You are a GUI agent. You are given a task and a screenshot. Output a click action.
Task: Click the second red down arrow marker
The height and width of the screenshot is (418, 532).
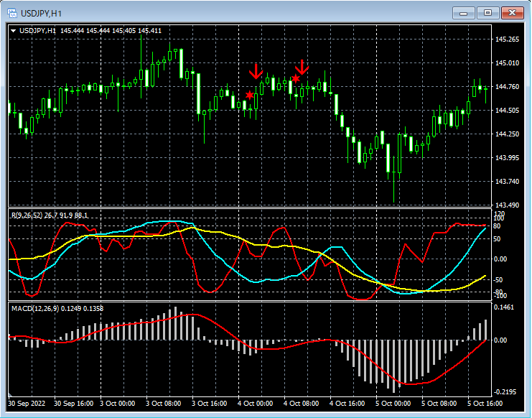(302, 68)
